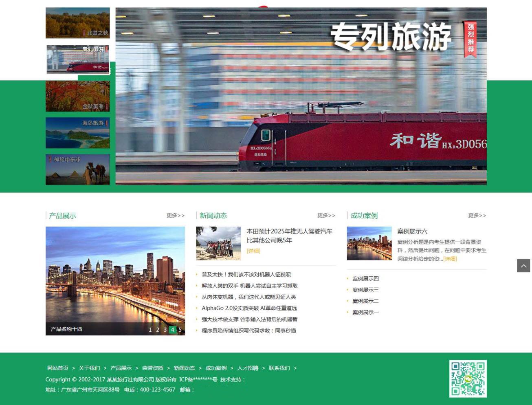Open news 从肉体变机器，我们这代人或能见证人类
The height and width of the screenshot is (405, 532).
coord(249,297)
